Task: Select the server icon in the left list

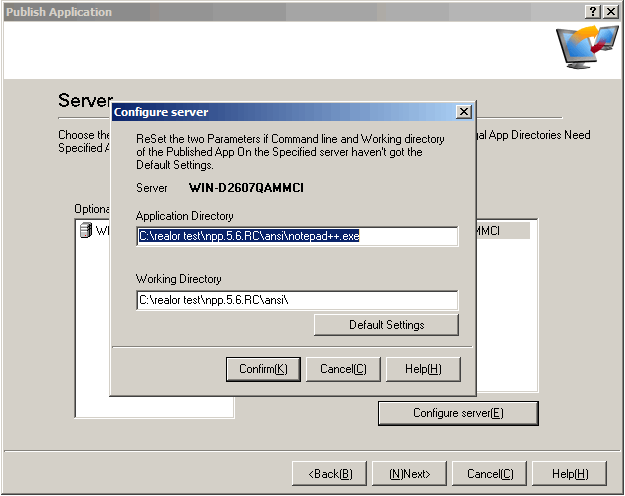Action: [x=86, y=231]
